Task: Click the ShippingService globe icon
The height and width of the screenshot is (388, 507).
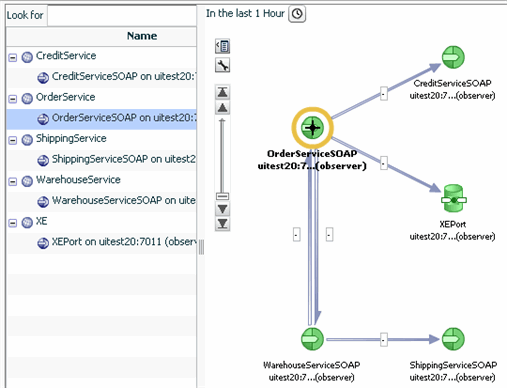Action: 27,140
